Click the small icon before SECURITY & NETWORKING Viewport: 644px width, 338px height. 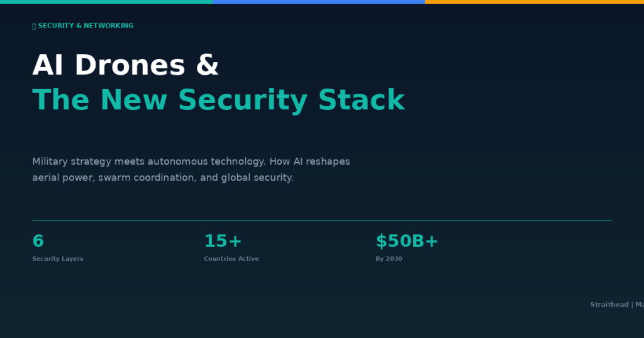coord(34,26)
